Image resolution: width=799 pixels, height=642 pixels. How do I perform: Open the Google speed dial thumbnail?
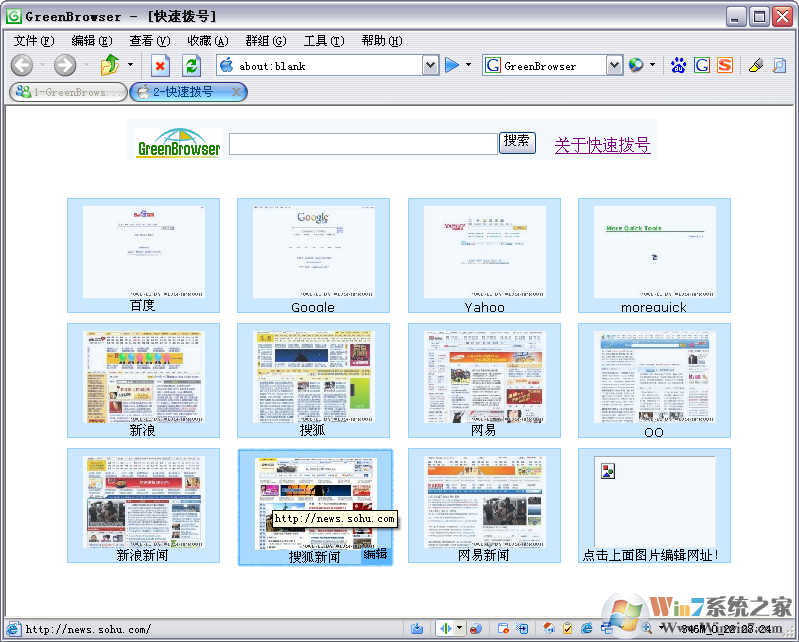tap(313, 250)
